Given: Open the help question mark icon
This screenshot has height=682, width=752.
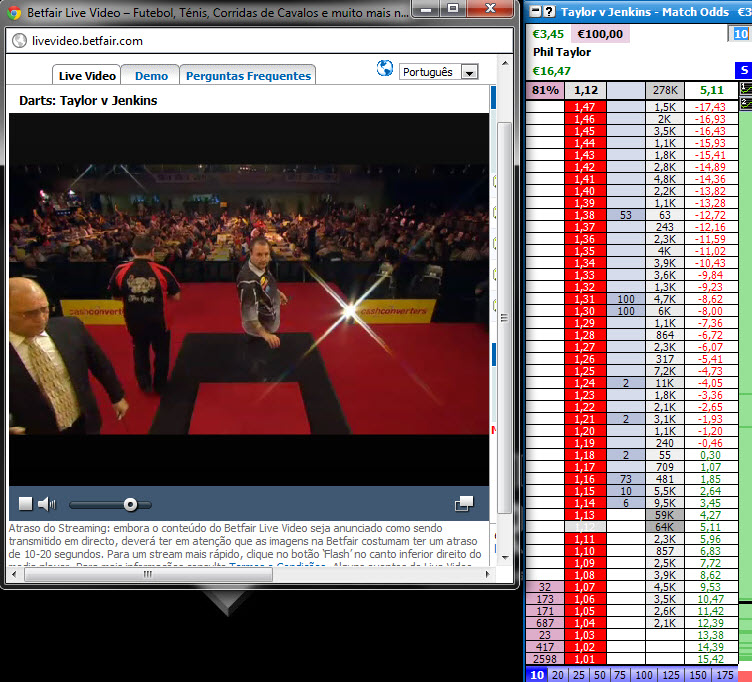Looking at the screenshot, I should [x=549, y=12].
